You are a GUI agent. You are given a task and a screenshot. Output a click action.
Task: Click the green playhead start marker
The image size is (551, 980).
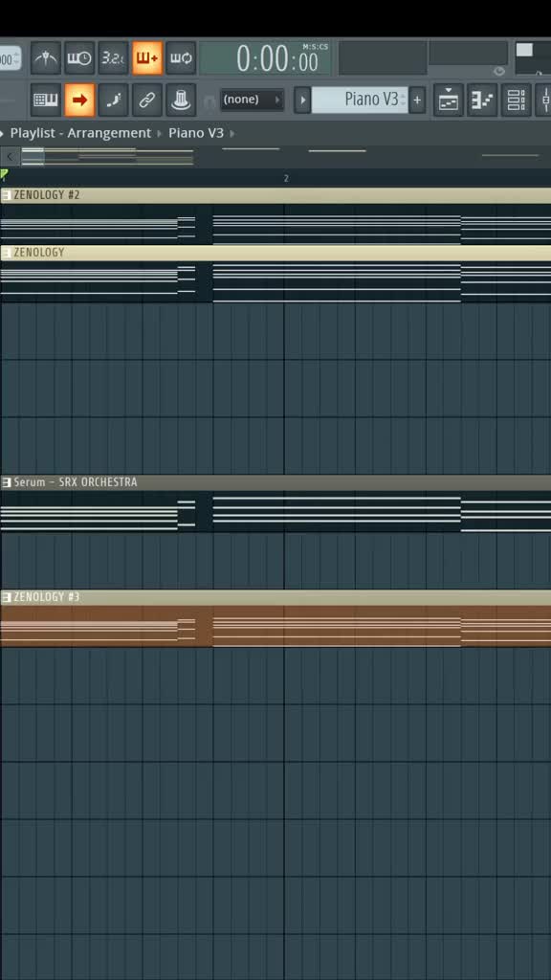tap(4, 174)
